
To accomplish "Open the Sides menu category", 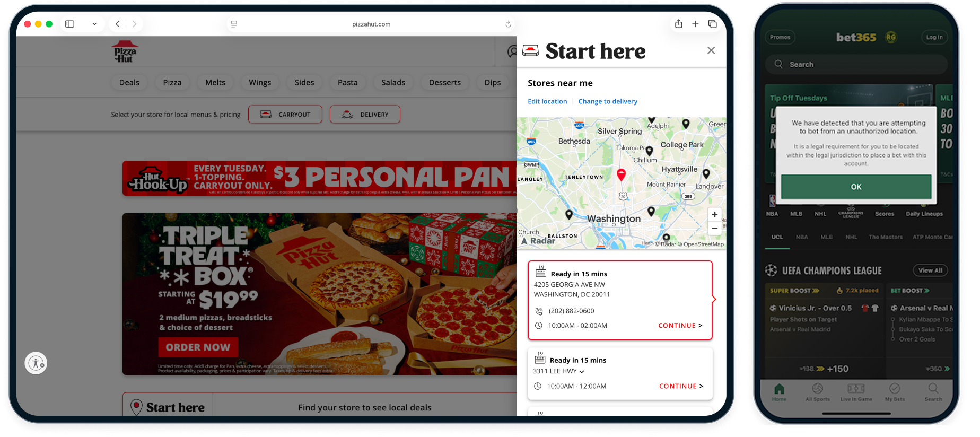I will [x=304, y=82].
